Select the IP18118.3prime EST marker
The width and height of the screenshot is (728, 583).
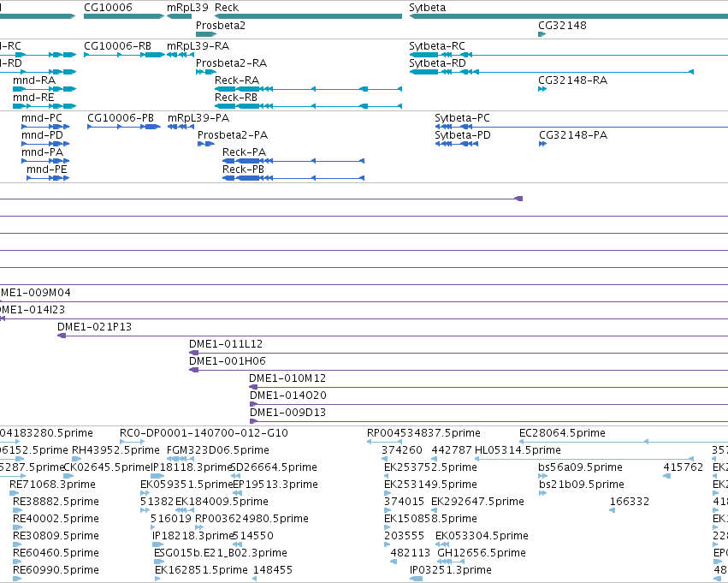click(157, 476)
